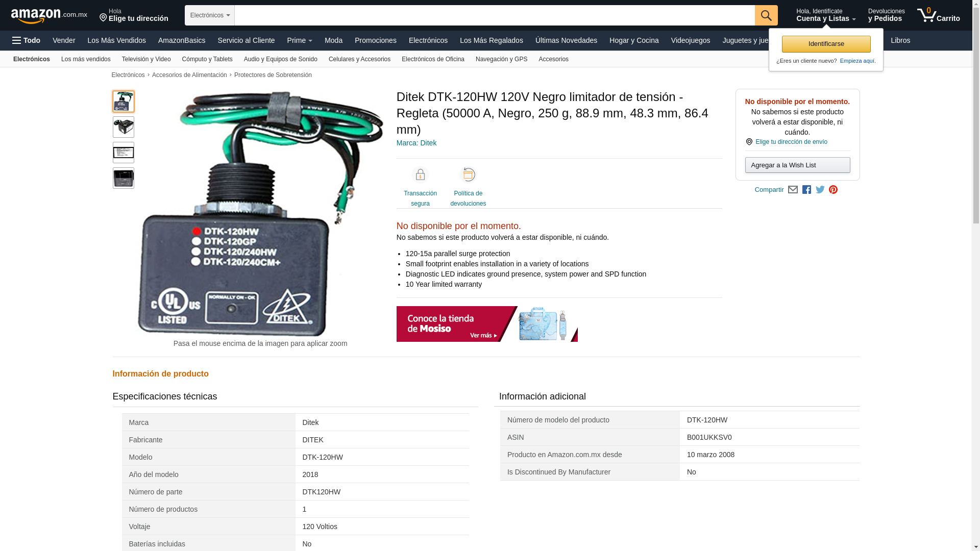
Task: Select the second product thumbnail image
Action: point(123,127)
